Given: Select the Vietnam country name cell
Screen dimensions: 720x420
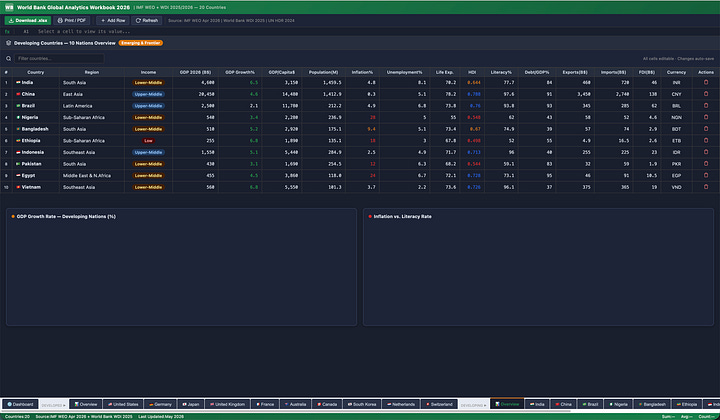Looking at the screenshot, I should [36, 187].
